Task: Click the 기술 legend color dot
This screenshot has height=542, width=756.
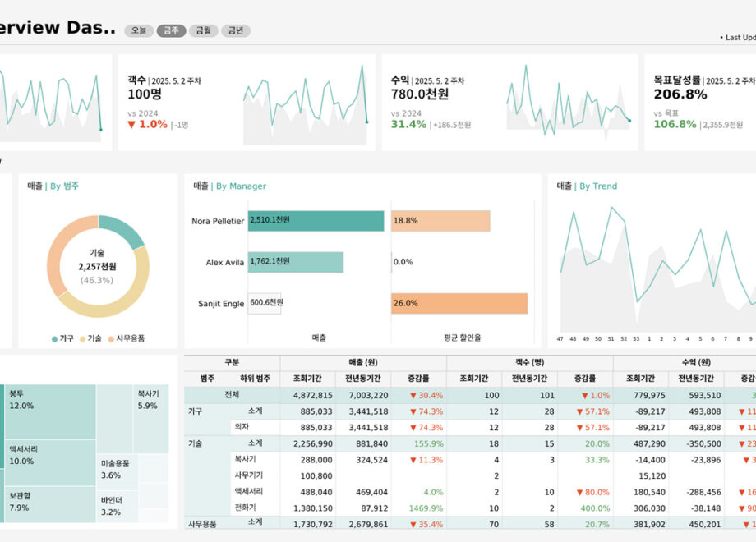Action: click(83, 338)
